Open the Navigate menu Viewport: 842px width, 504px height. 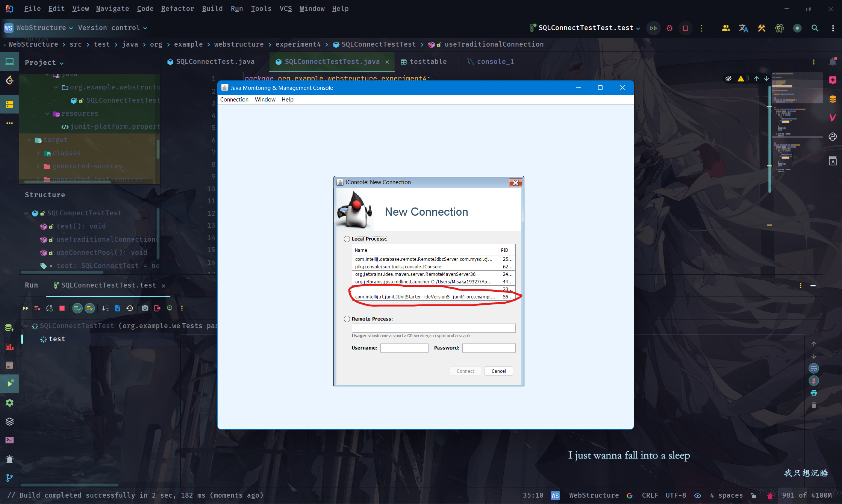click(x=112, y=9)
